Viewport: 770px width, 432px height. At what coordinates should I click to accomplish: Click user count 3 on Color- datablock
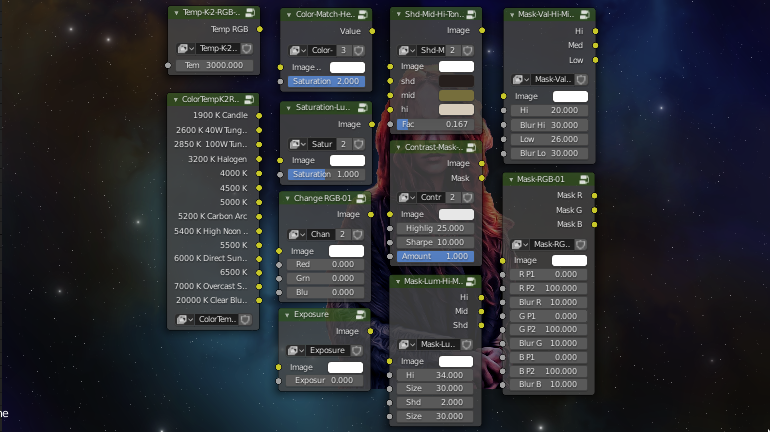[x=344, y=50]
